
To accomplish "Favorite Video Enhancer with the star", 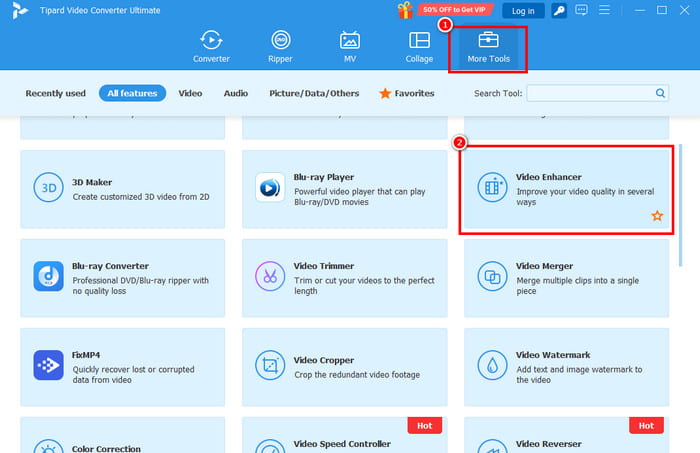I will tap(657, 216).
